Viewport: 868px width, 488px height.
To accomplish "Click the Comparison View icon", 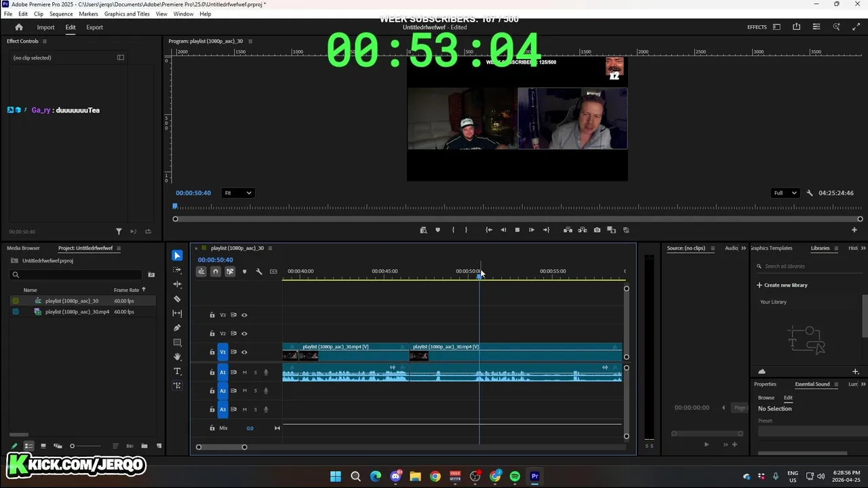I will point(611,230).
